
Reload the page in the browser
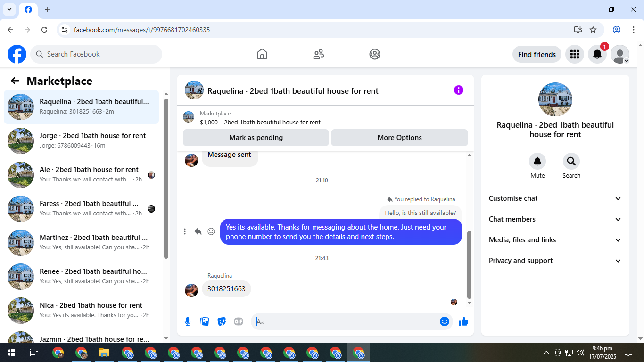click(44, 30)
